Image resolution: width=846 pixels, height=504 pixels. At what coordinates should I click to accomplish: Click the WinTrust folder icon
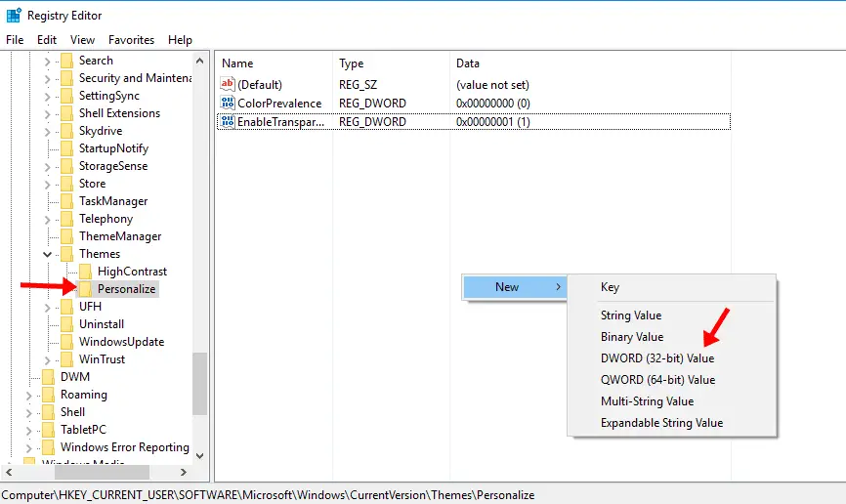(x=66, y=359)
